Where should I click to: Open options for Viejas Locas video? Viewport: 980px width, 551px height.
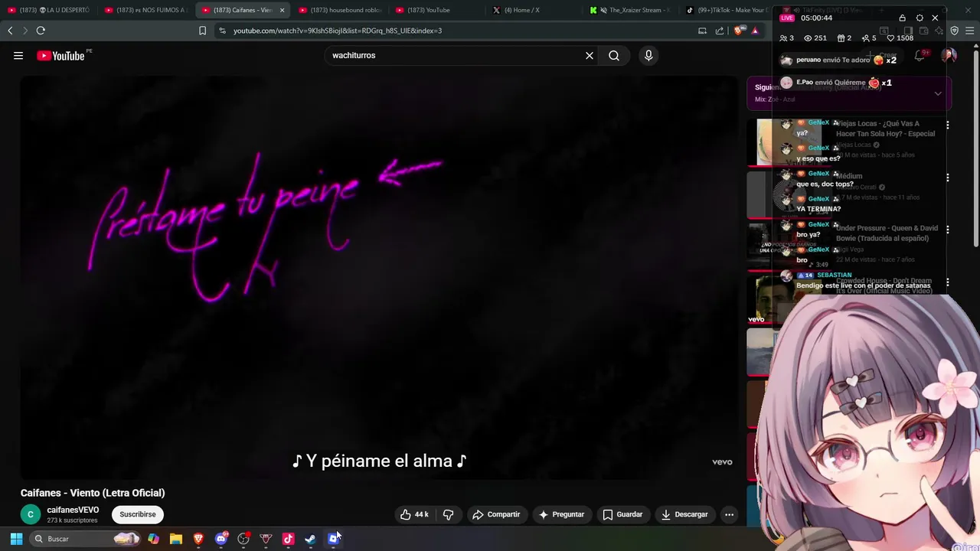(x=948, y=125)
